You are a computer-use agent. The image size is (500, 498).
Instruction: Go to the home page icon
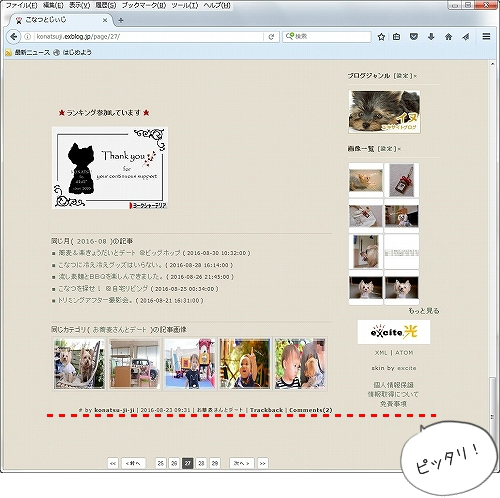(448, 37)
